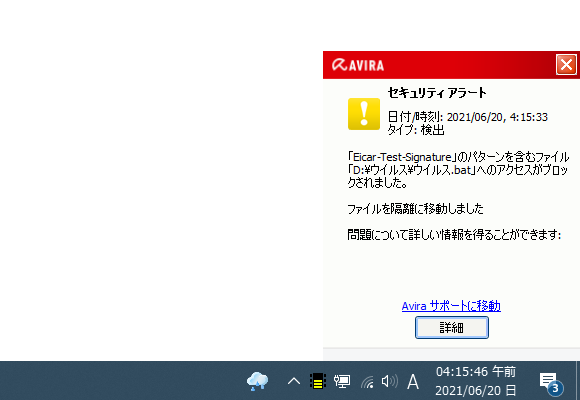Viewport: 580px width, 400px height.
Task: Click the セキュリティ アラート heading text
Action: click(x=437, y=93)
